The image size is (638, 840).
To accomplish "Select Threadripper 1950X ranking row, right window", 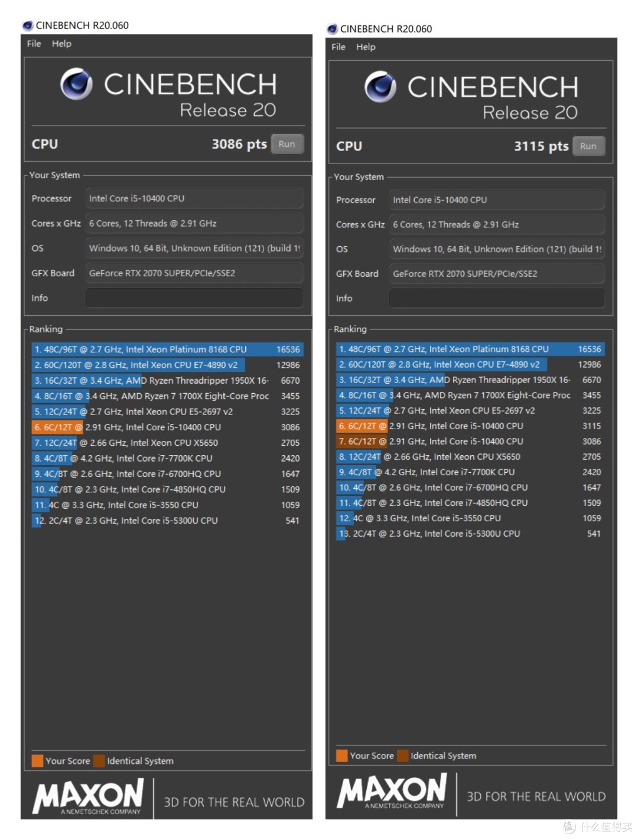I will coord(470,380).
